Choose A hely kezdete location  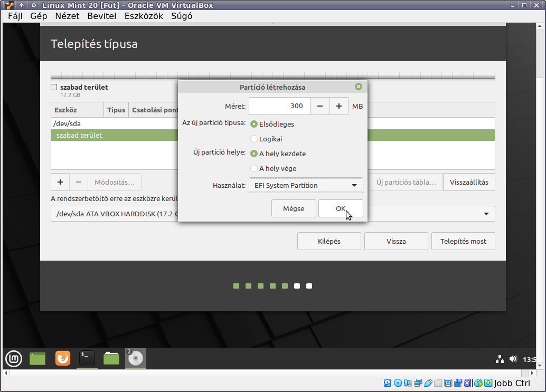[254, 154]
